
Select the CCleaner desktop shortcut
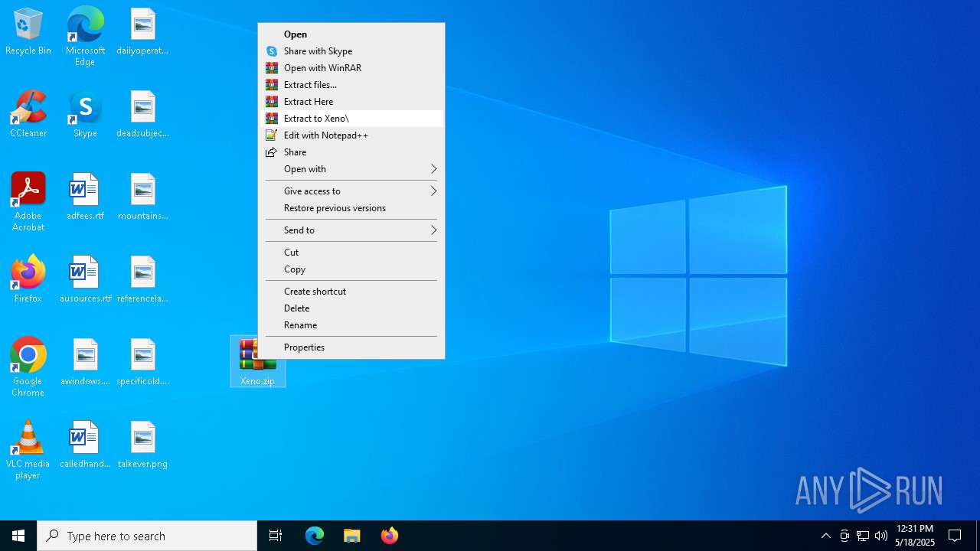tap(28, 115)
